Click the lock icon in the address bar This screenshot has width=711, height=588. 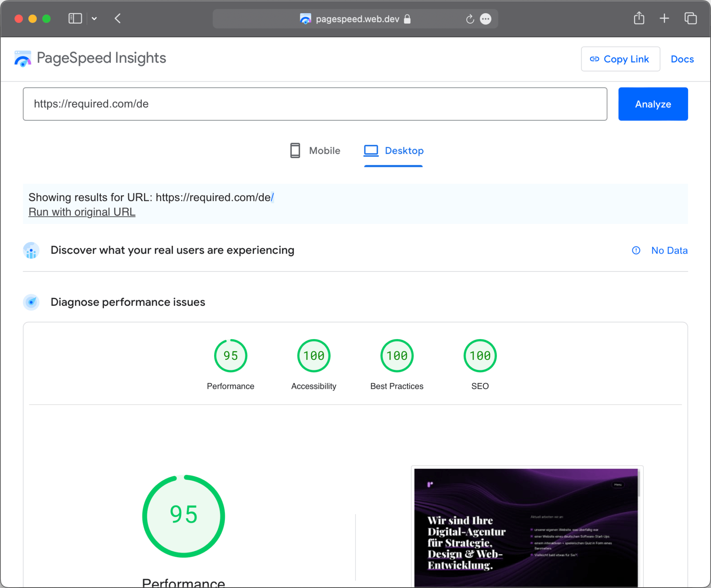click(x=406, y=19)
